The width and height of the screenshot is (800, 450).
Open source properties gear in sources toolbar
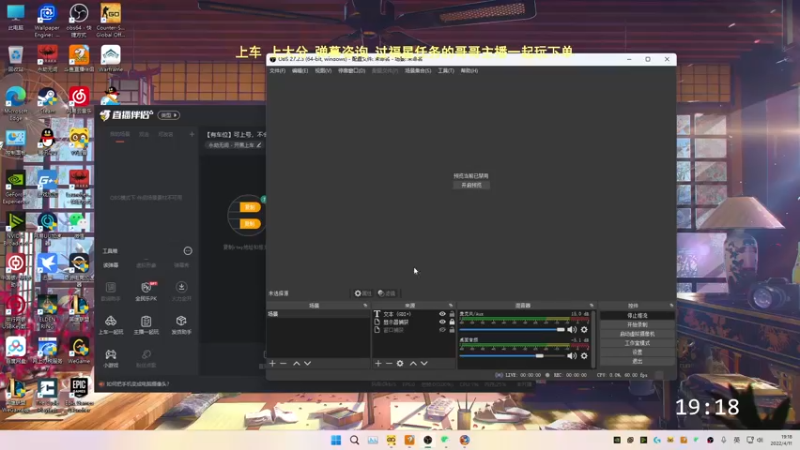point(400,363)
